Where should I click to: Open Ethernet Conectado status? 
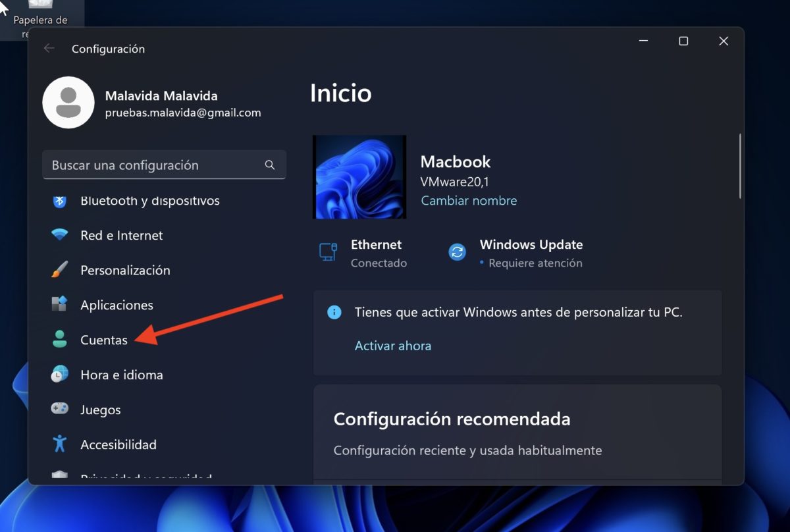[x=363, y=253]
